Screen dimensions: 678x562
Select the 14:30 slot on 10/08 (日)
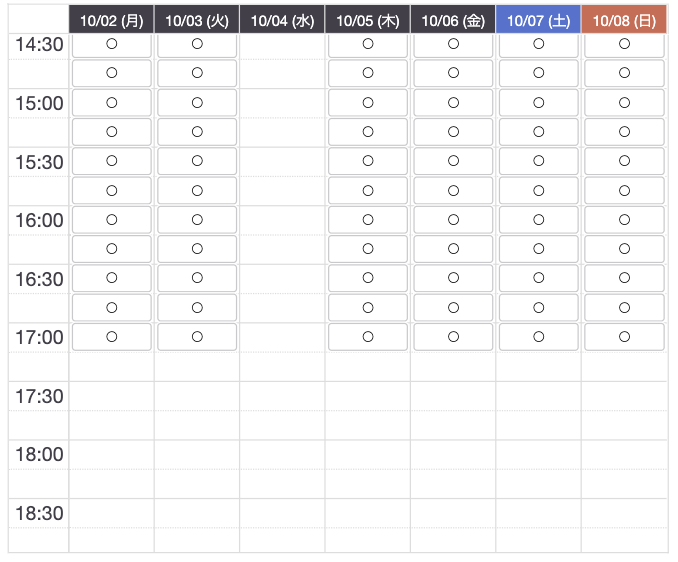pyautogui.click(x=624, y=44)
